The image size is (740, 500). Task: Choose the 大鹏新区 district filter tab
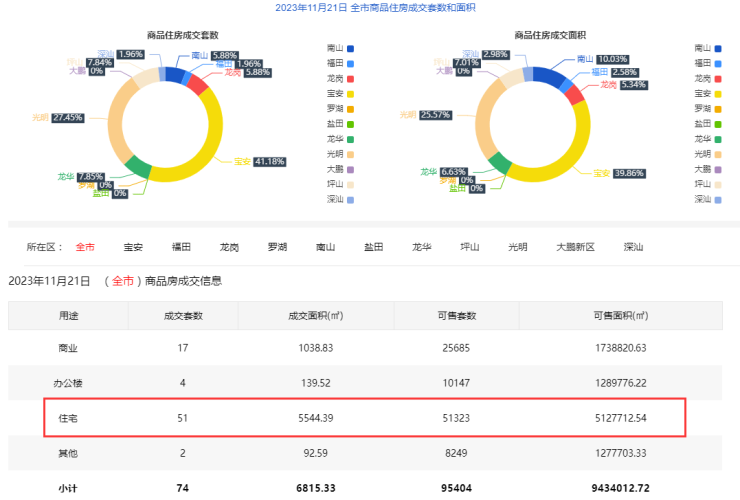(576, 246)
